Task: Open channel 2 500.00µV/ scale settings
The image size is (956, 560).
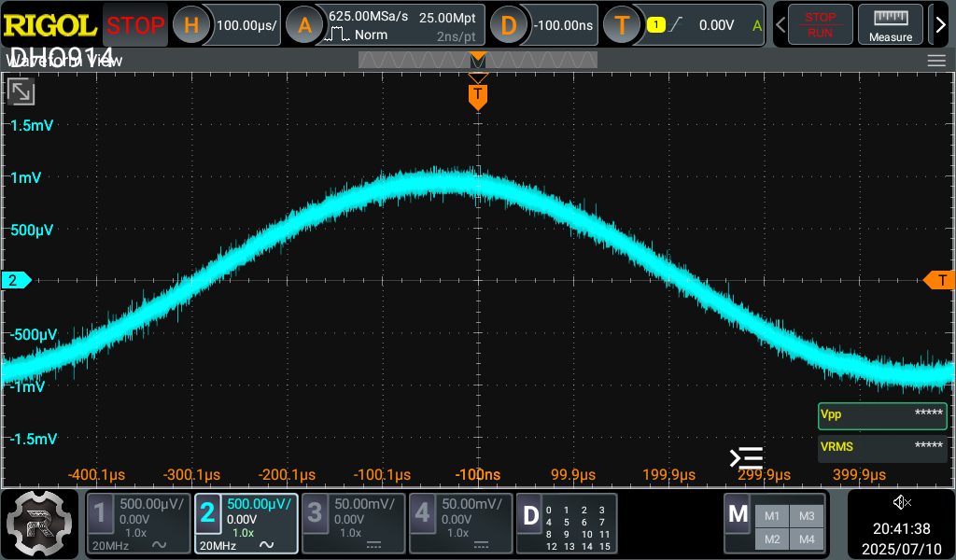Action: coord(260,504)
